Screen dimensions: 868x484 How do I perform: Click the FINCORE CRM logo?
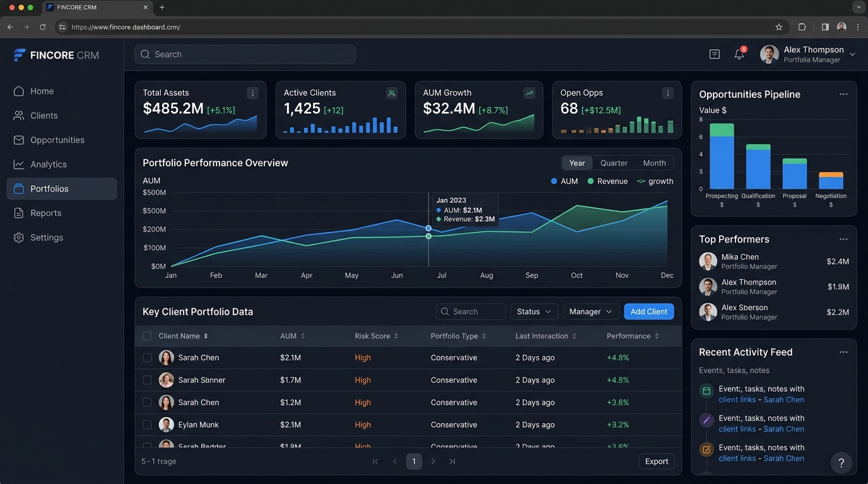[56, 55]
